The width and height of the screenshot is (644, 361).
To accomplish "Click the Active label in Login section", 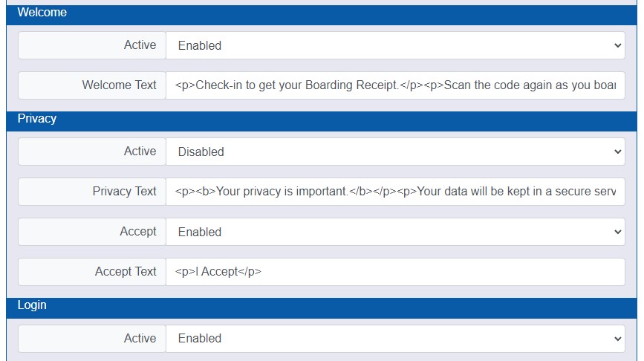I will [140, 338].
